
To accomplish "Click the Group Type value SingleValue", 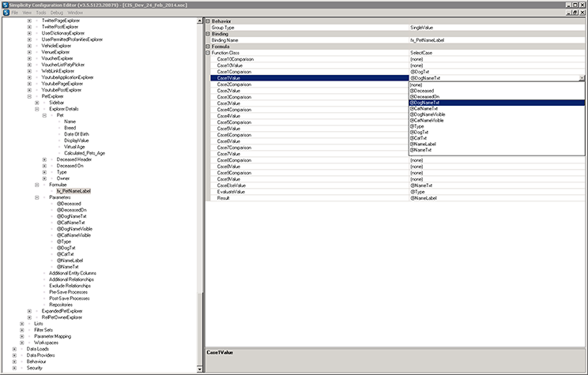I will [497, 28].
